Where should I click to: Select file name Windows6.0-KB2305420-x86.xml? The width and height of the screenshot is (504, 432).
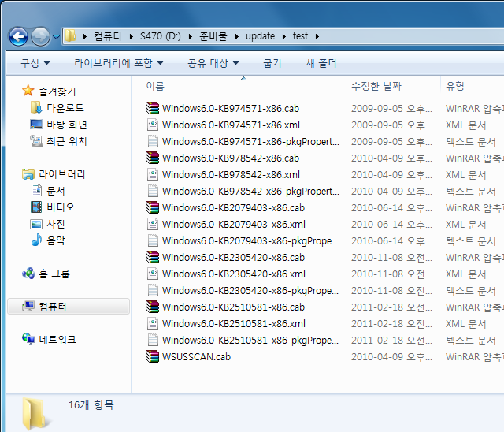tap(234, 274)
